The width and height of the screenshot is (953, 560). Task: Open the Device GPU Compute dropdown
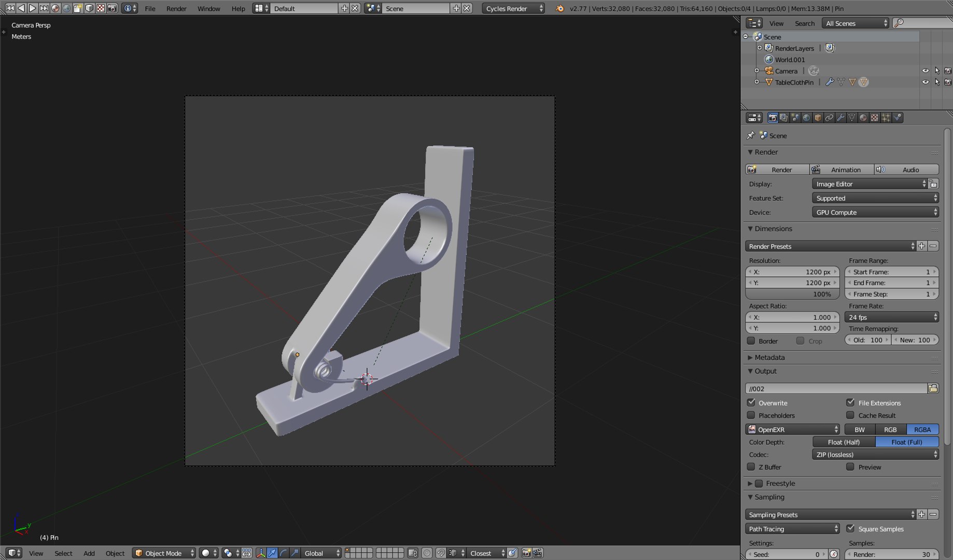[x=875, y=212]
